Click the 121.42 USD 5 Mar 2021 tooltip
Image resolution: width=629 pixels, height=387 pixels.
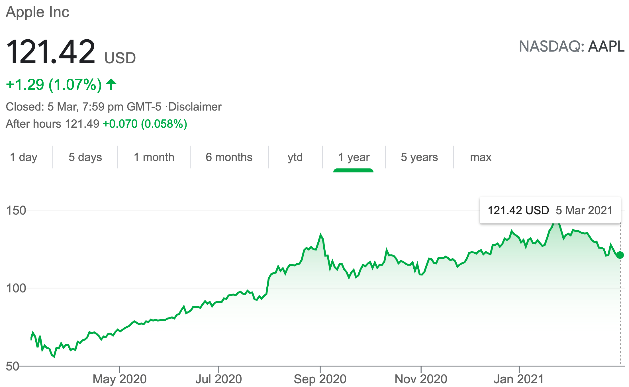point(550,210)
